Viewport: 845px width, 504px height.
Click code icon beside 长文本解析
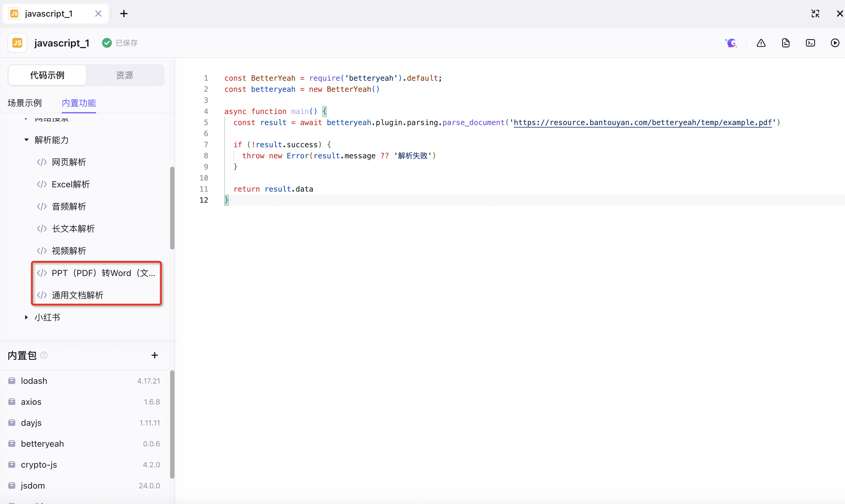click(x=42, y=229)
